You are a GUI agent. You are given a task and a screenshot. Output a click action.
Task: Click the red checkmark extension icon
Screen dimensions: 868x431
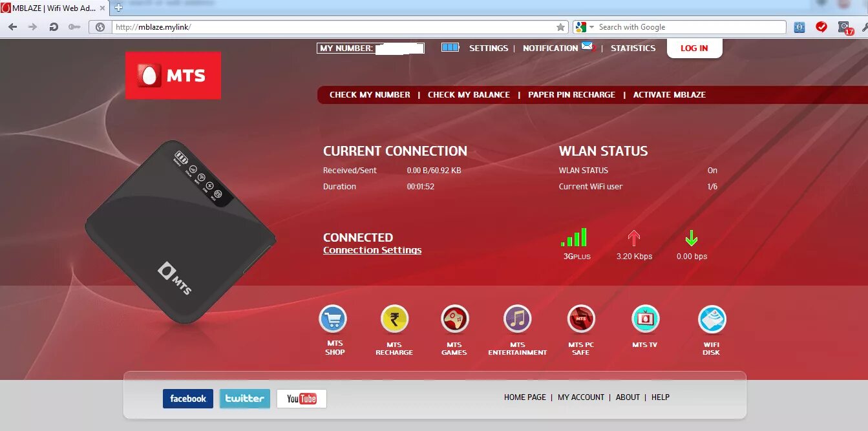click(x=821, y=27)
